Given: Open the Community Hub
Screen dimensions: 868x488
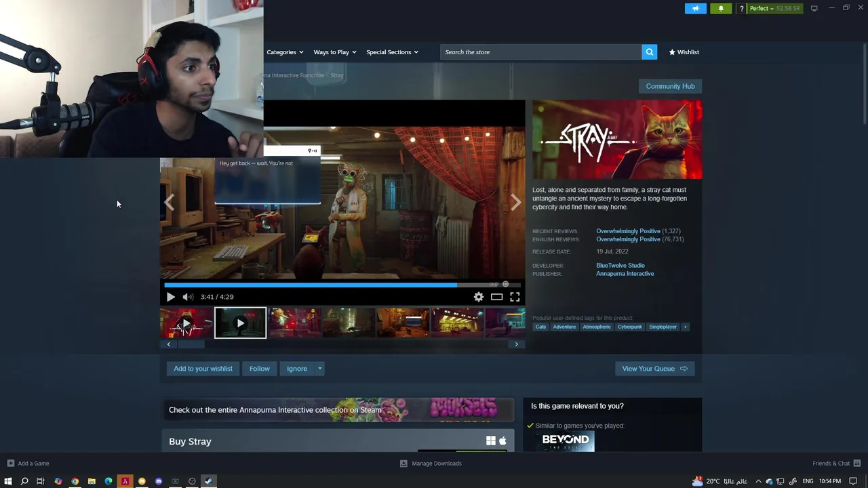Looking at the screenshot, I should coord(670,86).
